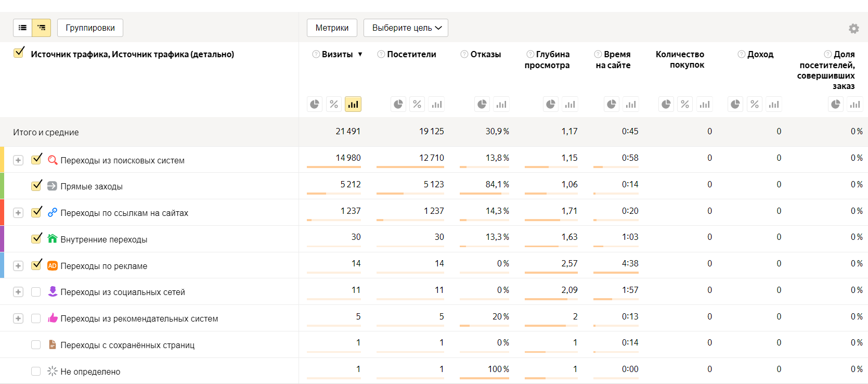Expand Переходы из поисковых систем row
Screen dimensions: 868x384
[x=18, y=160]
